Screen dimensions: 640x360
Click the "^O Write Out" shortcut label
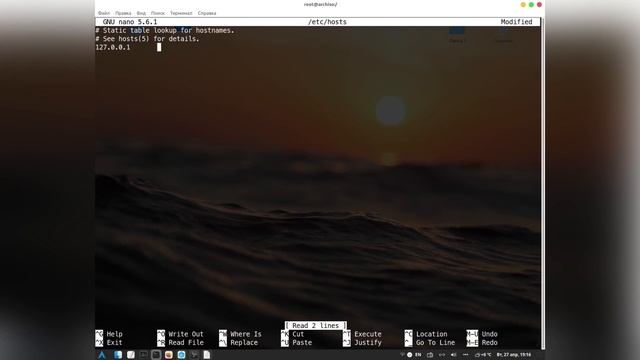tap(180, 334)
